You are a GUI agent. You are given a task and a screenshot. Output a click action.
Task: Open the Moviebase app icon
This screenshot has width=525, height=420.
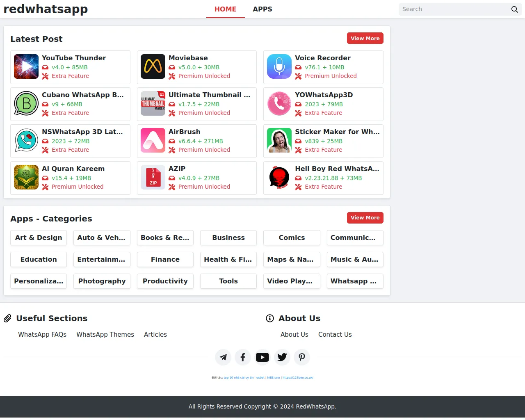click(x=153, y=66)
